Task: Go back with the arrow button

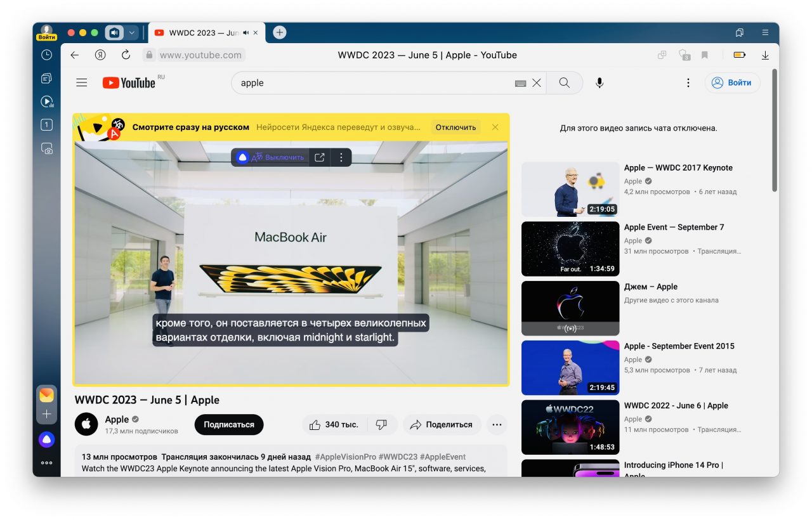Action: pos(74,55)
